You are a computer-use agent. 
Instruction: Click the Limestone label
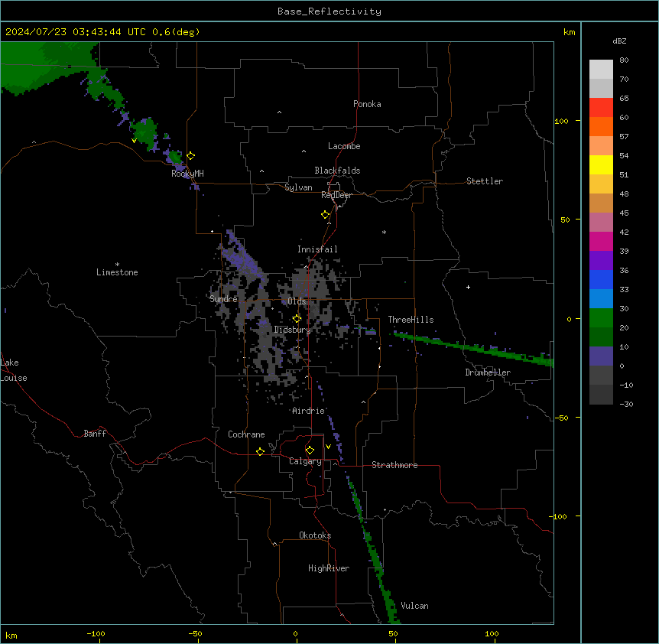click(117, 272)
